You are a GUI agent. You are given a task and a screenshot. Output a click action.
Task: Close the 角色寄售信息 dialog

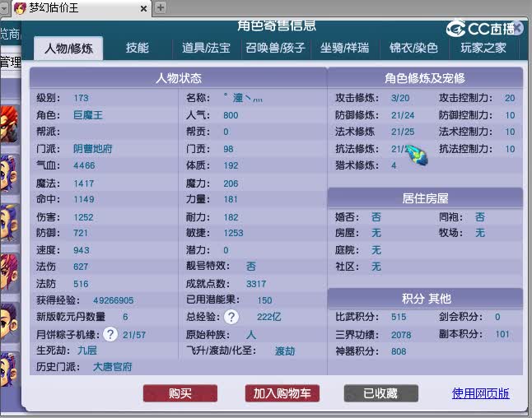click(x=518, y=28)
